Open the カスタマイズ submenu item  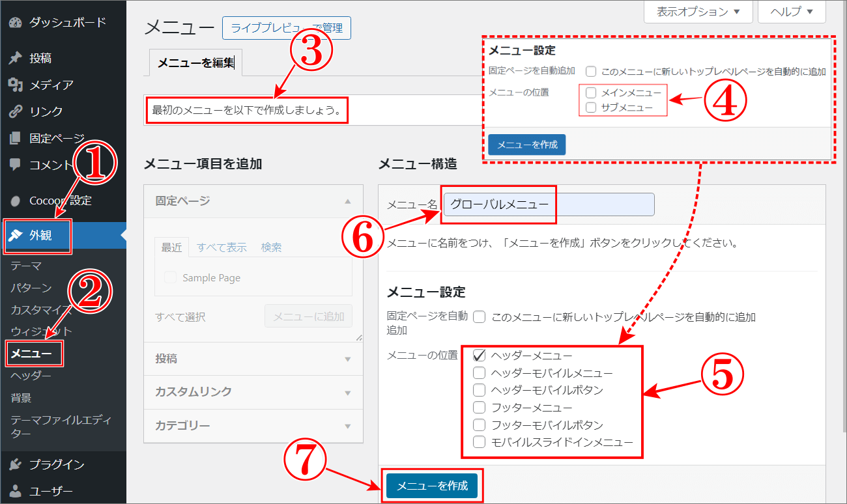point(42,309)
